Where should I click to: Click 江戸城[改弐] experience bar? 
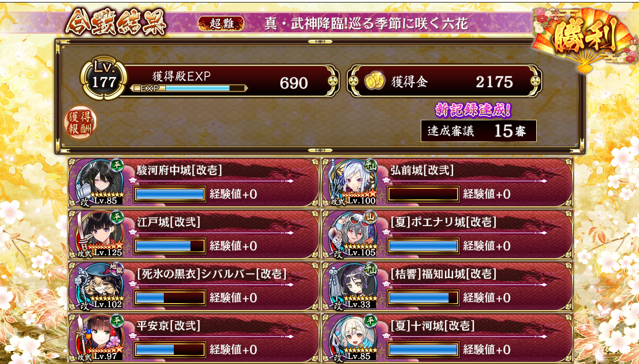click(x=170, y=246)
